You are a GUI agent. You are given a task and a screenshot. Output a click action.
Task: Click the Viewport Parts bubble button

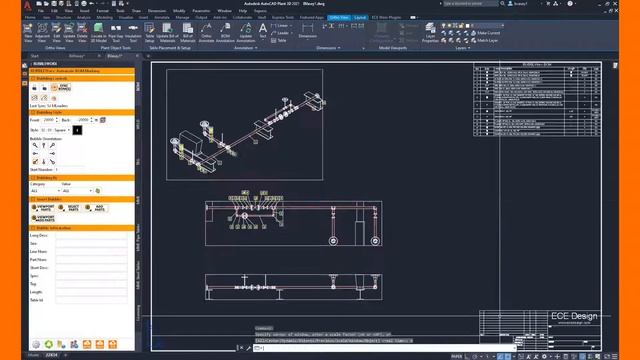tap(43, 208)
